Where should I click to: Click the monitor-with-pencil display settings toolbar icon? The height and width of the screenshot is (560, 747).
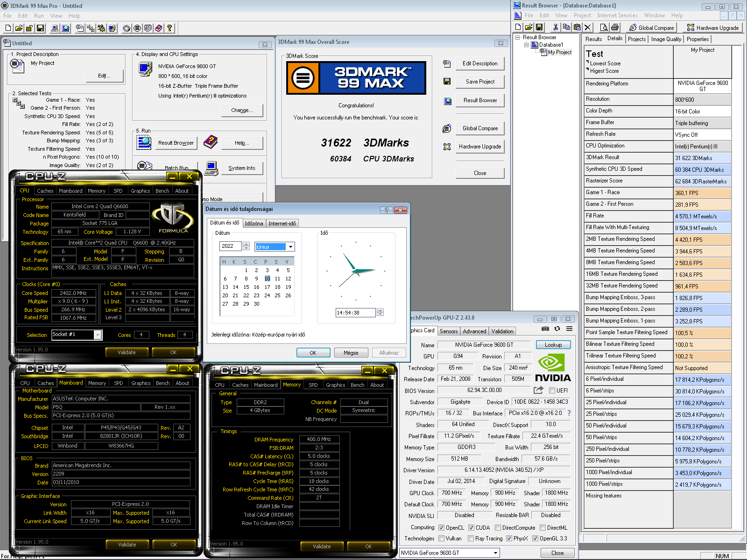[112, 28]
